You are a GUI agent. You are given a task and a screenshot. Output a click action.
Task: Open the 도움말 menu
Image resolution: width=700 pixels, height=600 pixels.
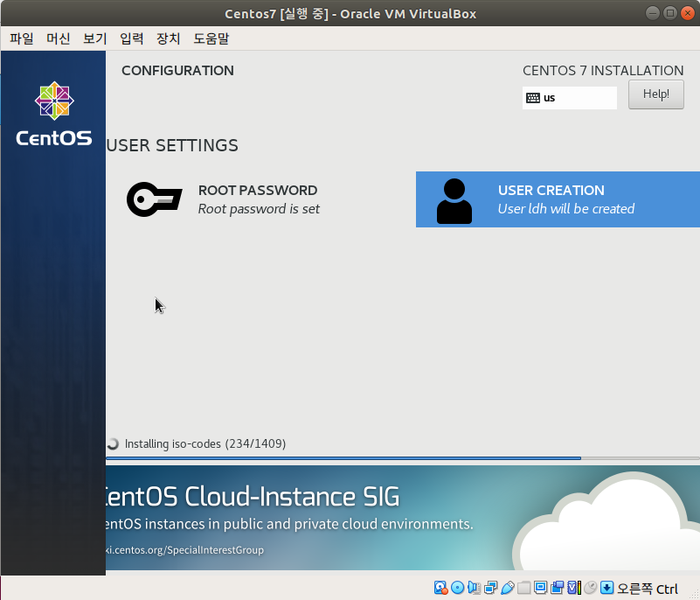coord(211,38)
